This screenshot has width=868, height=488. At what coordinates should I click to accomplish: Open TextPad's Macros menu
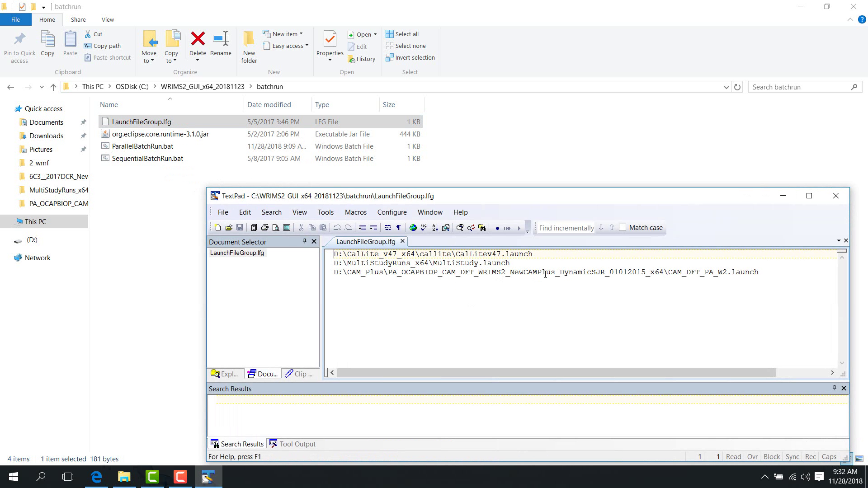(x=356, y=212)
